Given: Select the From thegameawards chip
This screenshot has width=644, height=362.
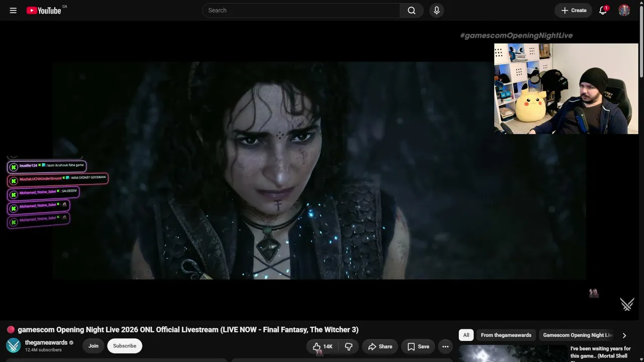Looking at the screenshot, I should point(506,335).
